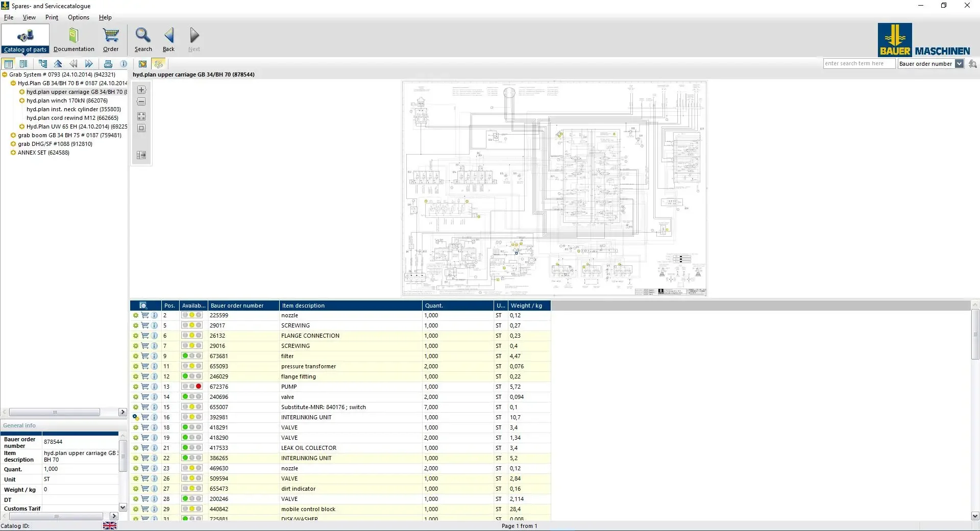
Task: Open the Options menu
Action: point(78,17)
